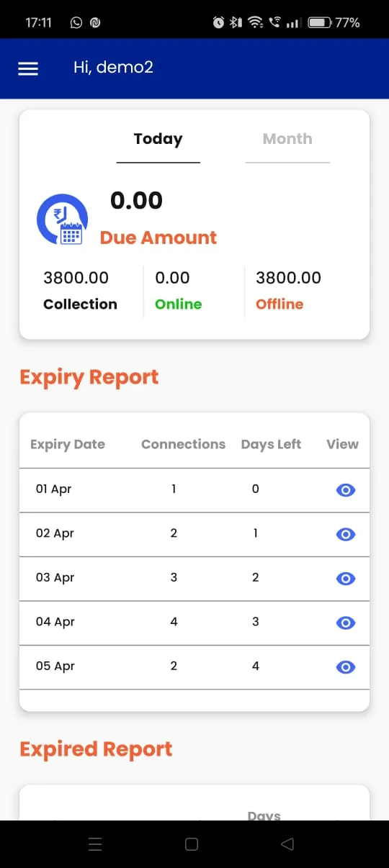Select the '03 Apr' date cell
The image size is (389, 868).
(55, 578)
